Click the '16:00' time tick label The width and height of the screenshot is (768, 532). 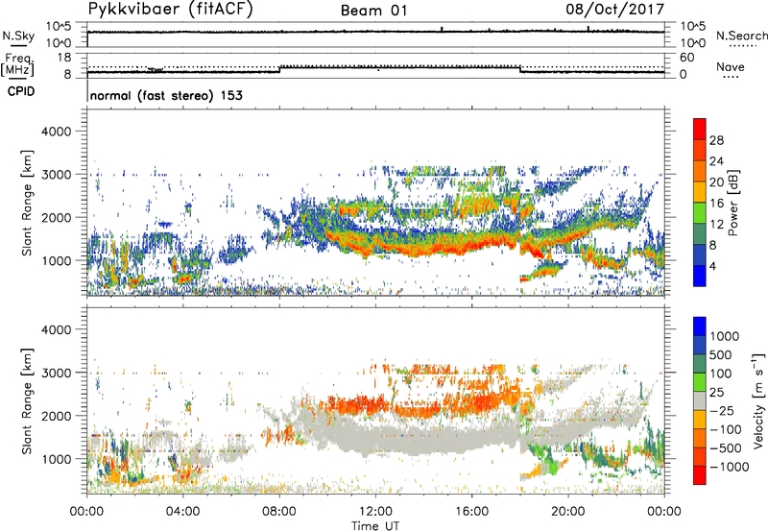click(x=472, y=512)
